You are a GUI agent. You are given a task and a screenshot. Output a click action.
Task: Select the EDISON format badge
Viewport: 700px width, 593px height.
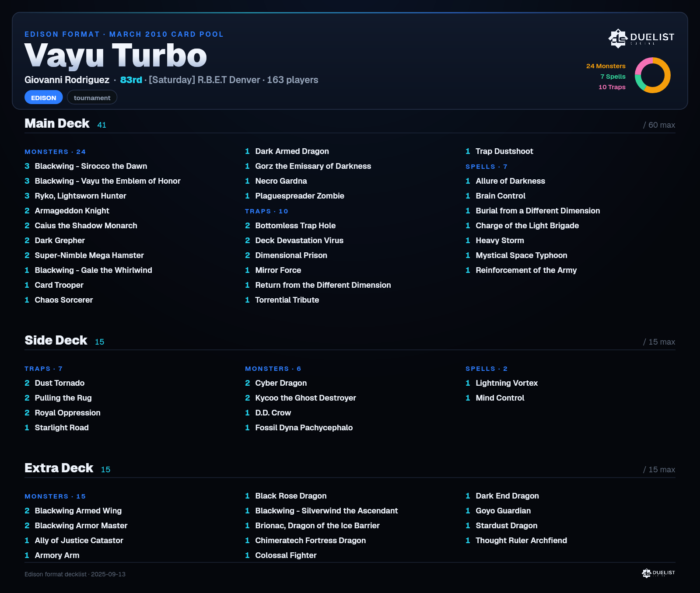(x=44, y=97)
